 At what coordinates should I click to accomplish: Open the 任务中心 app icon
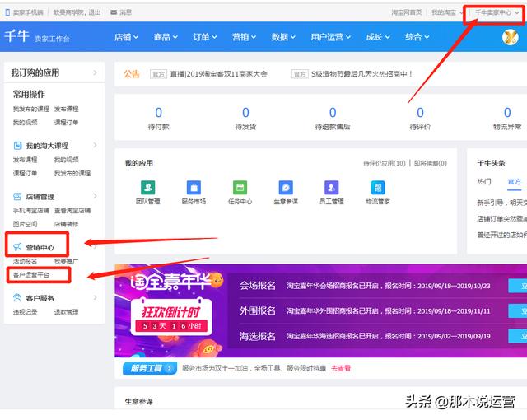[240, 188]
